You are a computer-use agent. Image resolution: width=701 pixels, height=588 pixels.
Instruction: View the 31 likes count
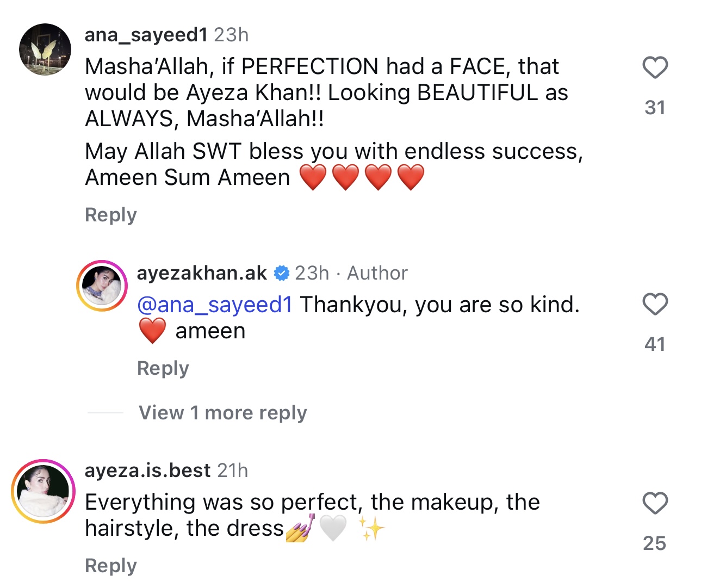[x=655, y=108]
